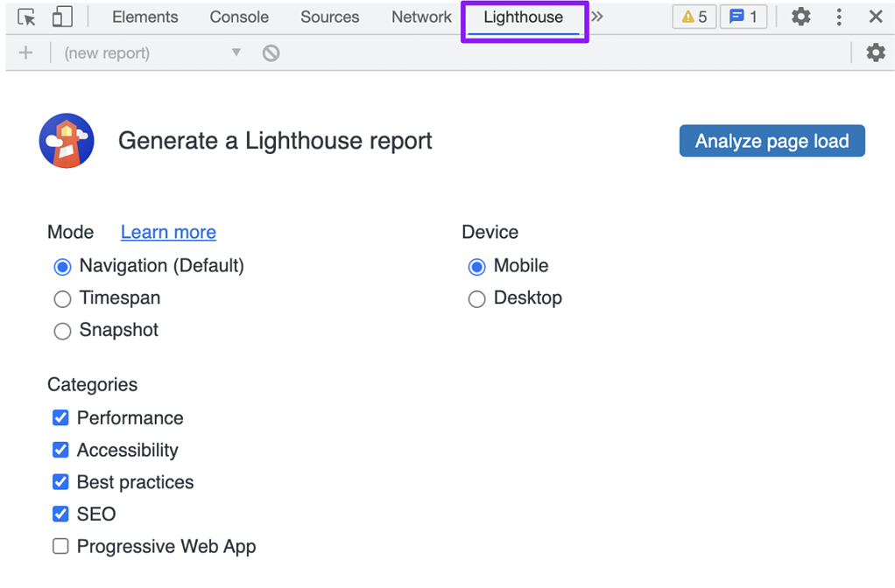This screenshot has height=588, width=895.
Task: Select the Desktop device option
Action: tap(476, 299)
